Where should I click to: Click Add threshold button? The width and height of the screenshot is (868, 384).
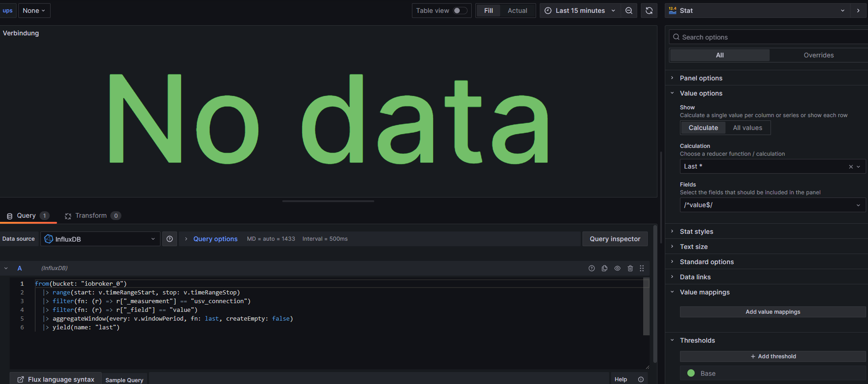[772, 356]
